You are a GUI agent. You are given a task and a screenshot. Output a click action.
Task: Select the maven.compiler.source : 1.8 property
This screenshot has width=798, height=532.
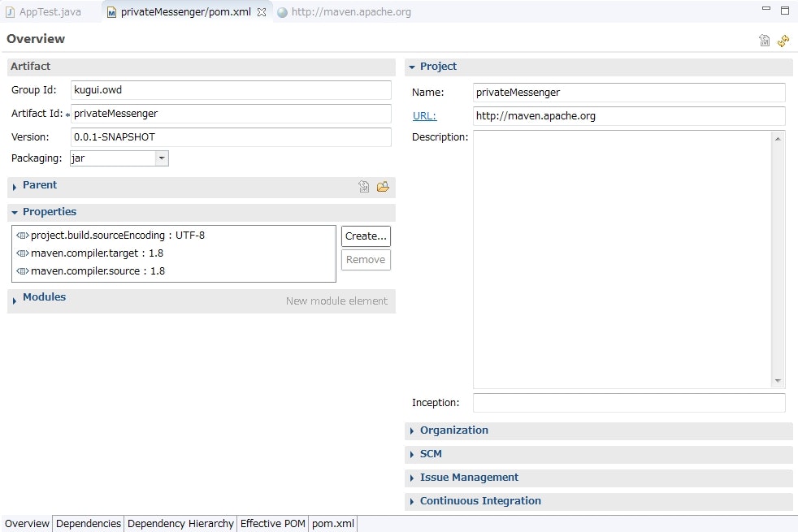tap(98, 271)
